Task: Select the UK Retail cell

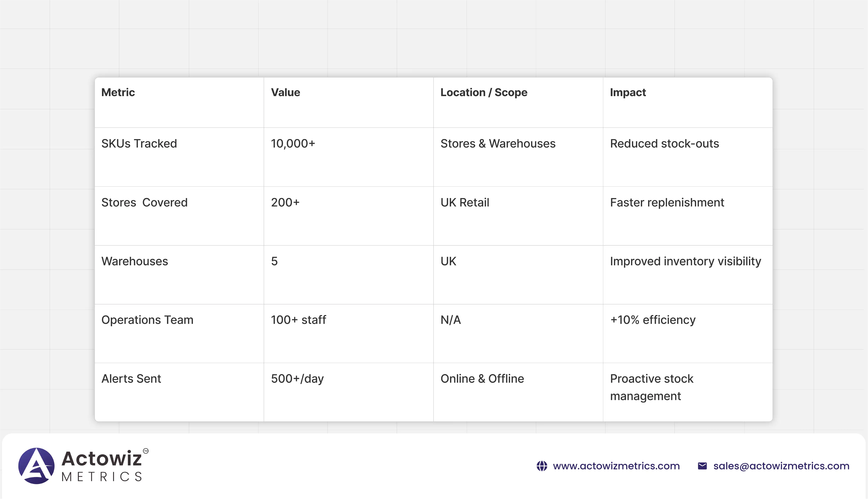Action: click(465, 203)
